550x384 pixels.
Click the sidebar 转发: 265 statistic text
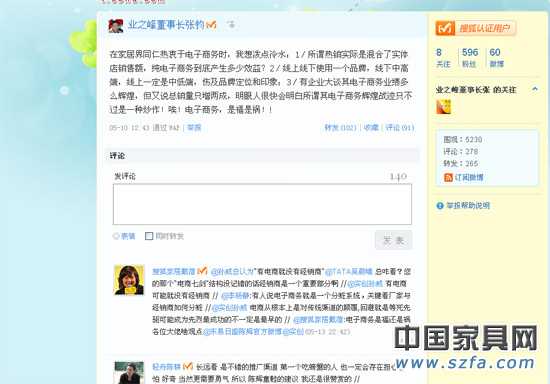[461, 163]
